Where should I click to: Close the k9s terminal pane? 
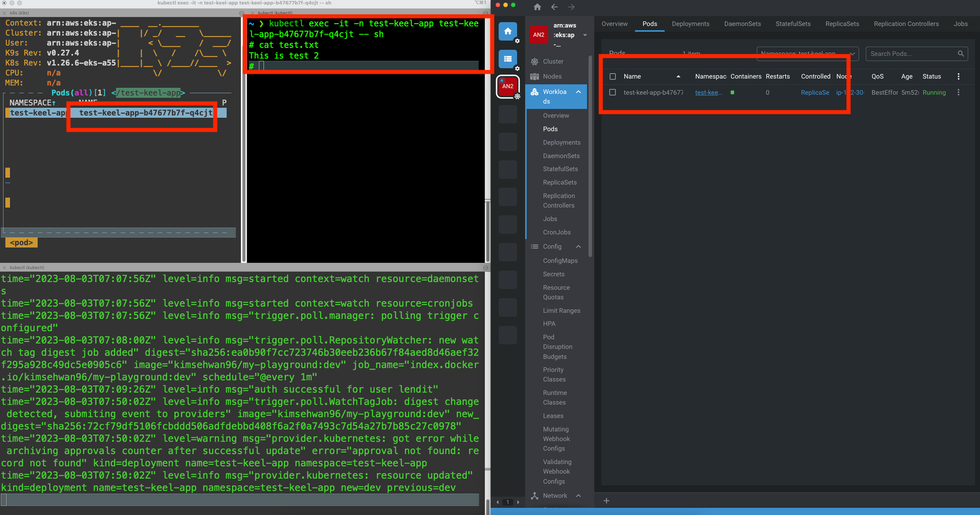[x=4, y=13]
